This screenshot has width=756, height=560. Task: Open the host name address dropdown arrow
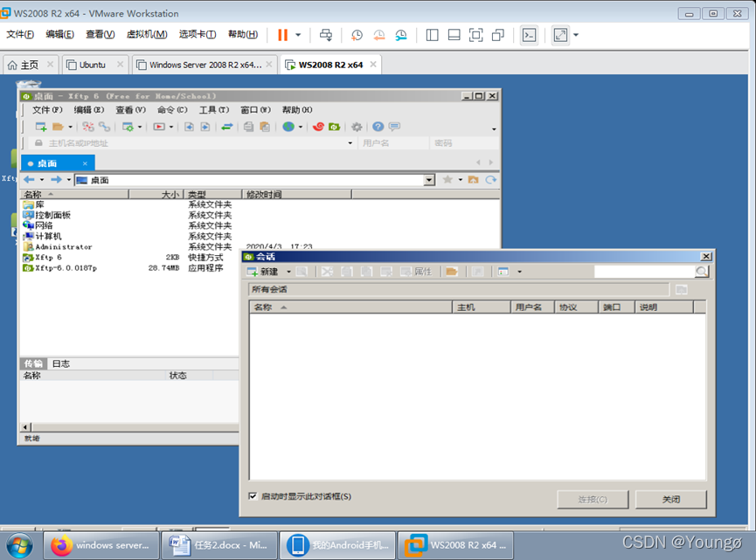tap(350, 143)
